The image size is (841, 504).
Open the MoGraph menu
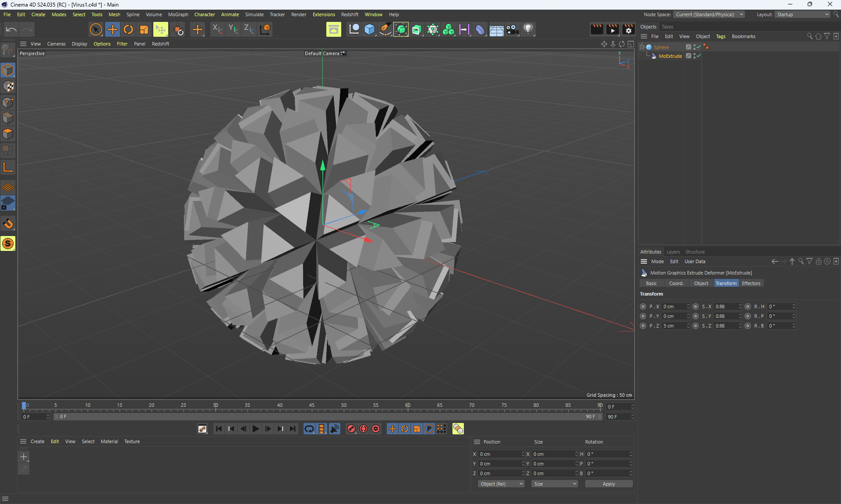178,14
